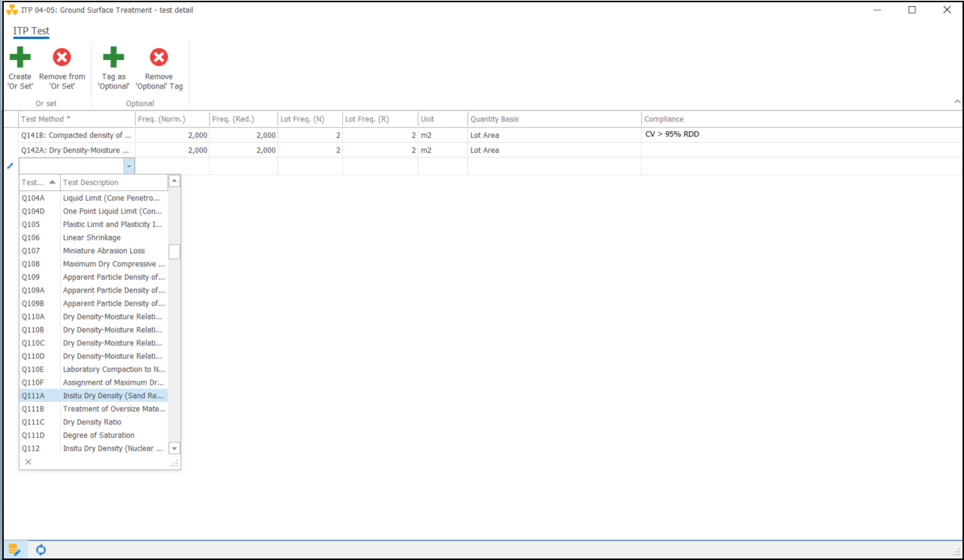Choose Q111C Dry Density Ratio
The width and height of the screenshot is (964, 560).
94,422
